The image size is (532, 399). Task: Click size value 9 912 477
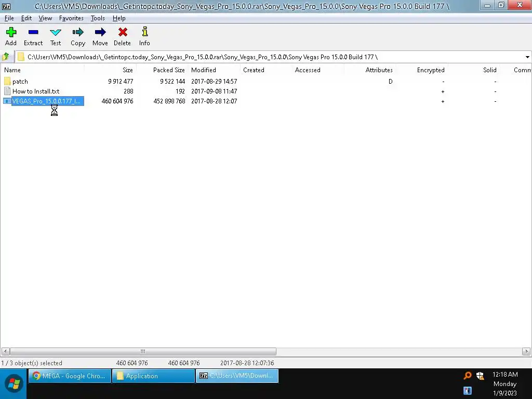121,82
